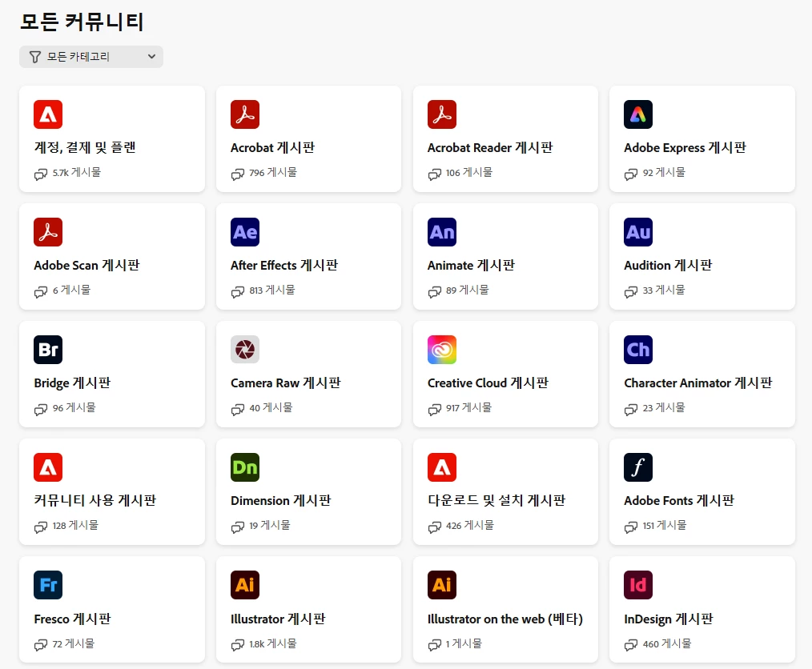Viewport: 812px width, 669px height.
Task: Open InDesign 게시판 title link
Action: pyautogui.click(x=669, y=619)
